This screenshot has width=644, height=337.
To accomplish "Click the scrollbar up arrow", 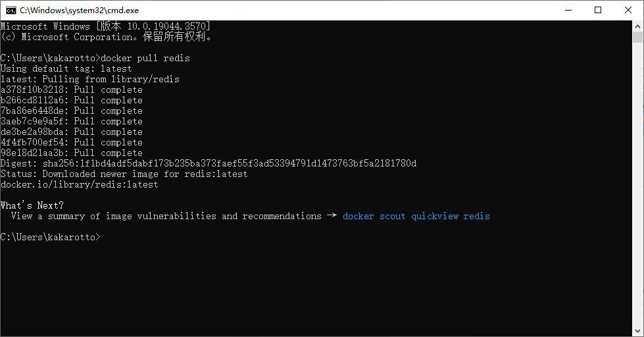I will pyautogui.click(x=638, y=26).
